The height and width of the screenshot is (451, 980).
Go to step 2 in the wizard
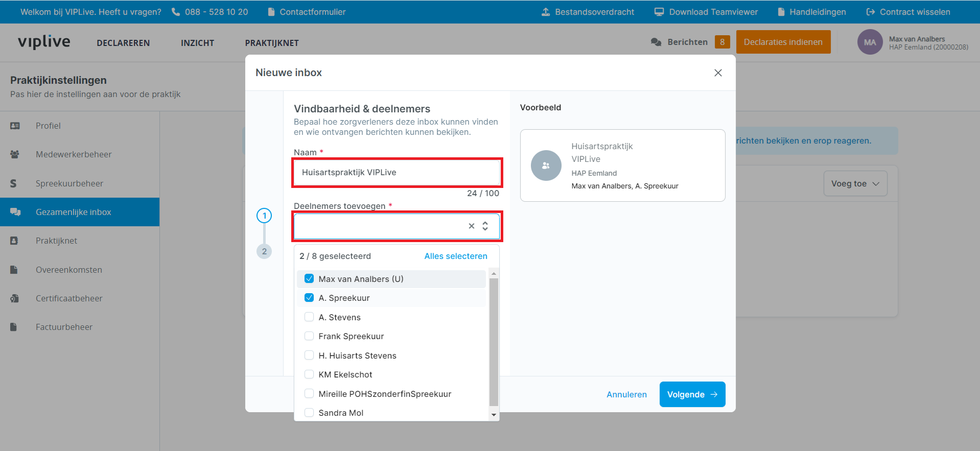tap(264, 251)
